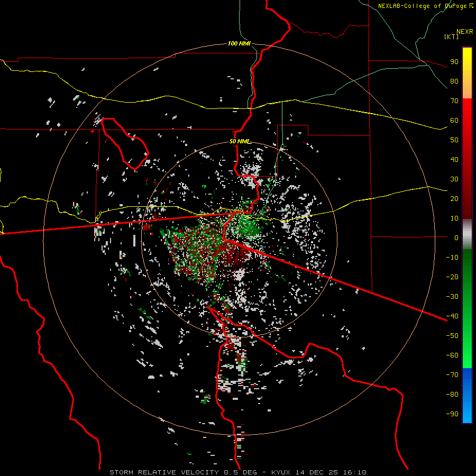Click the 50 NMI range ring label
The height and width of the screenshot is (476, 476).
[x=240, y=141]
